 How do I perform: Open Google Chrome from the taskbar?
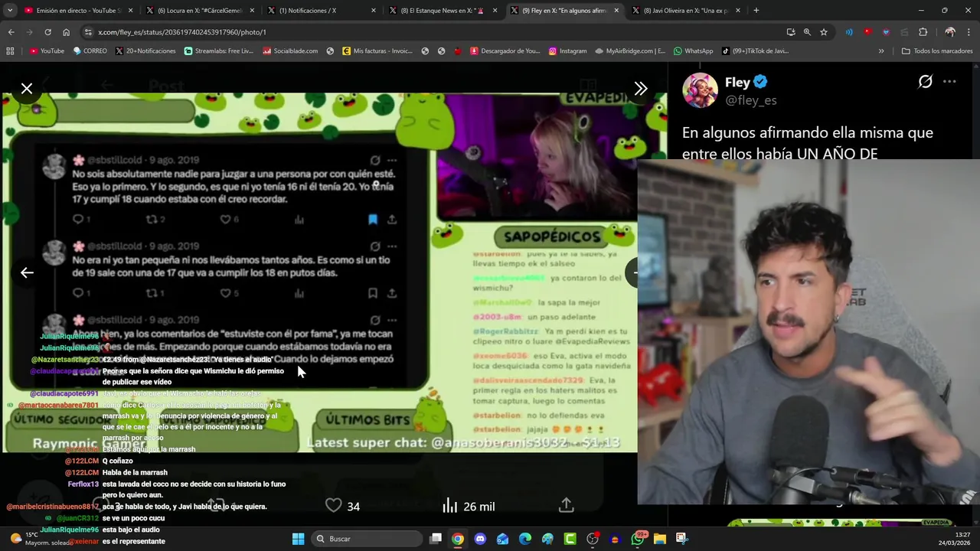[x=457, y=539]
